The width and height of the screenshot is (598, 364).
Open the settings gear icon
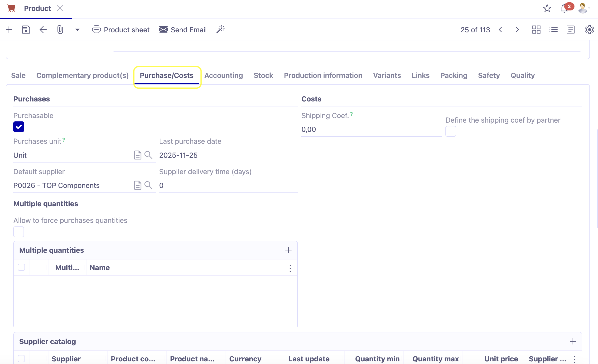(589, 30)
